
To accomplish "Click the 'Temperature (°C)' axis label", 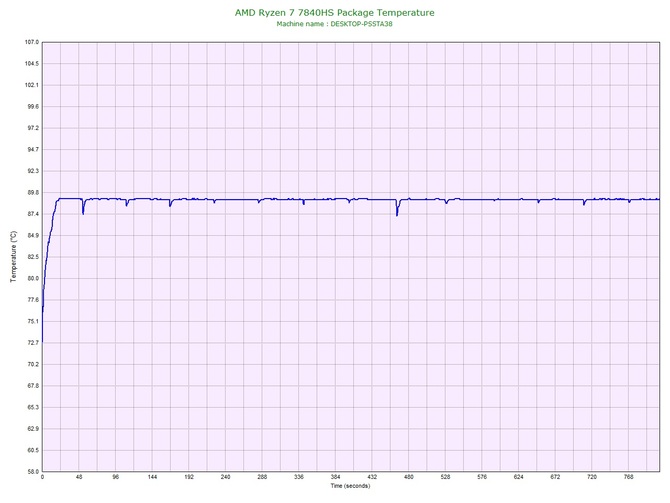I will [14, 256].
